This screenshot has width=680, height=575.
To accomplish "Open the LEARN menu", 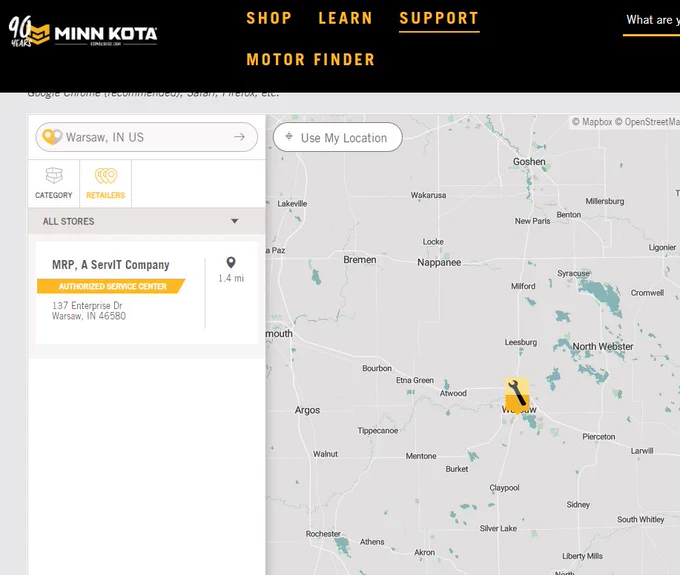I will (x=345, y=18).
